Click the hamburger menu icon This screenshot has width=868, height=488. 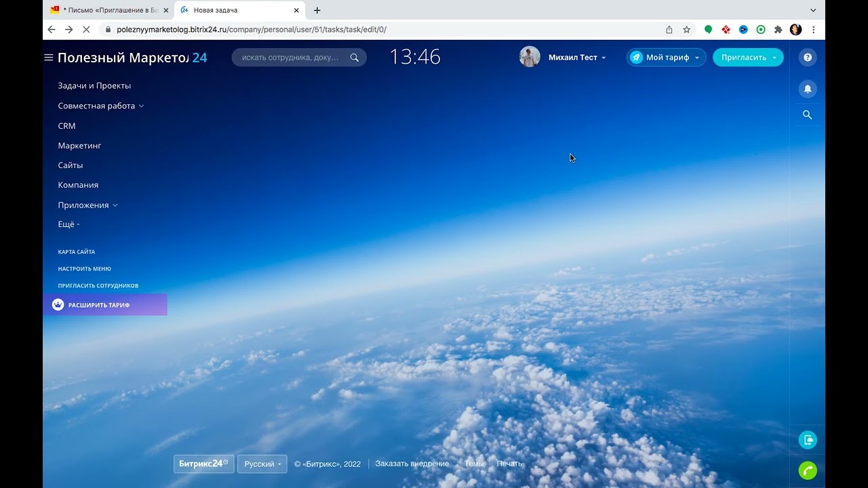(x=49, y=58)
